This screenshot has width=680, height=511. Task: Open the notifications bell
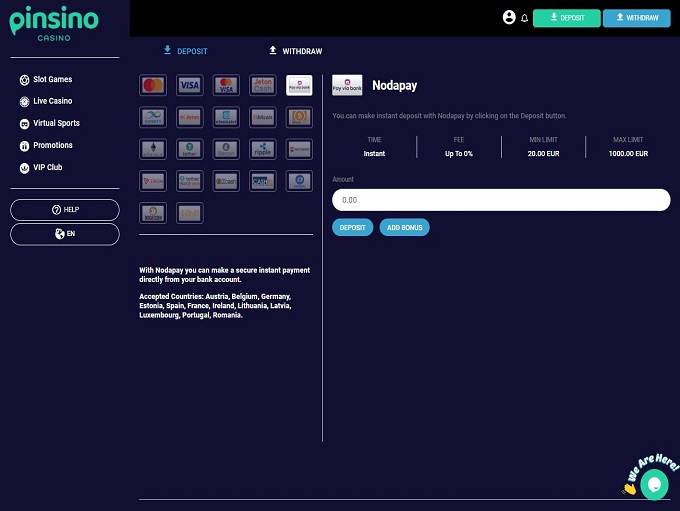coord(524,18)
